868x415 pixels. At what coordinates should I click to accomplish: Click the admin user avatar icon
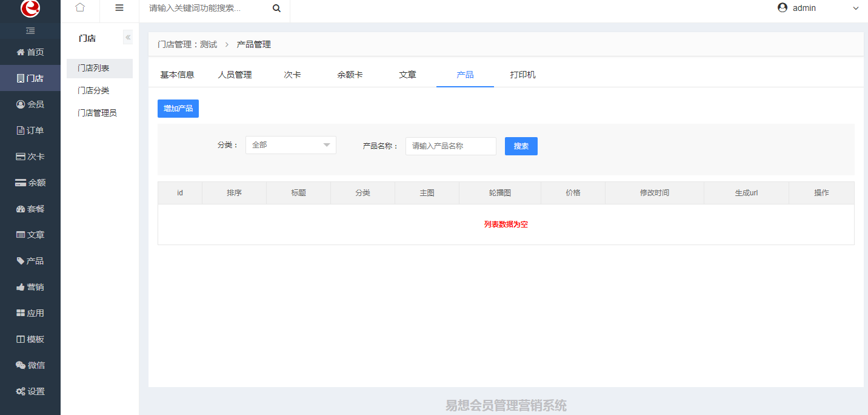[783, 8]
